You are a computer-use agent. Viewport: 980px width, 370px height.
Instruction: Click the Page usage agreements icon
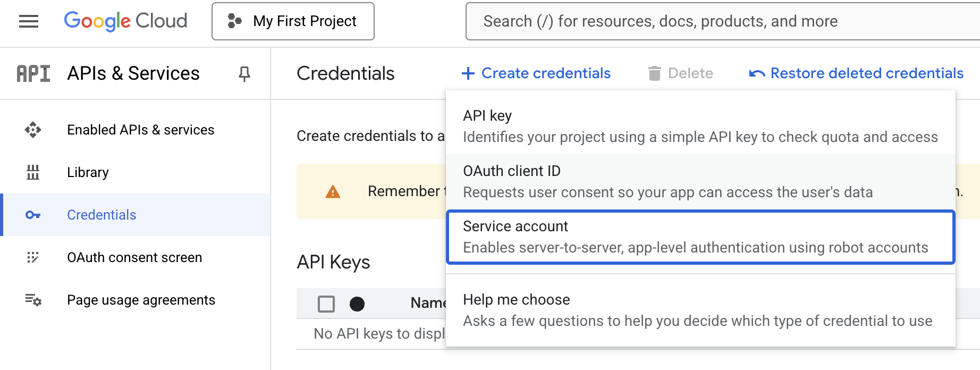point(33,300)
